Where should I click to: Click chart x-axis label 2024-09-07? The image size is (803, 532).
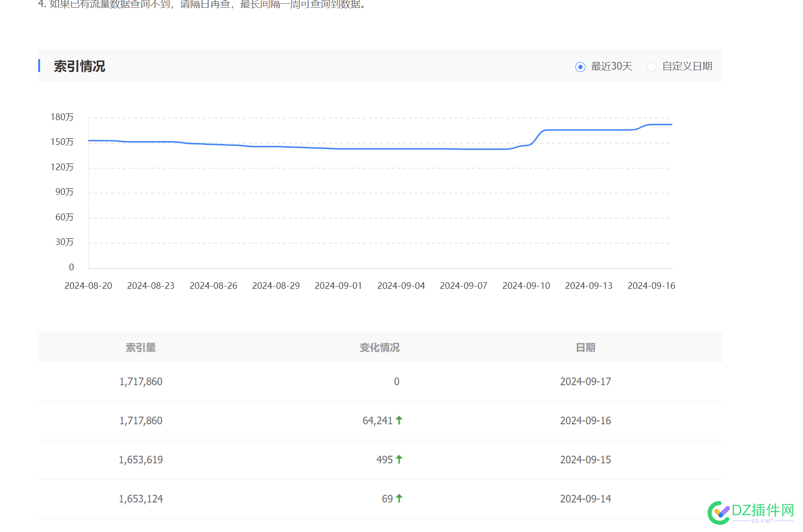[464, 286]
